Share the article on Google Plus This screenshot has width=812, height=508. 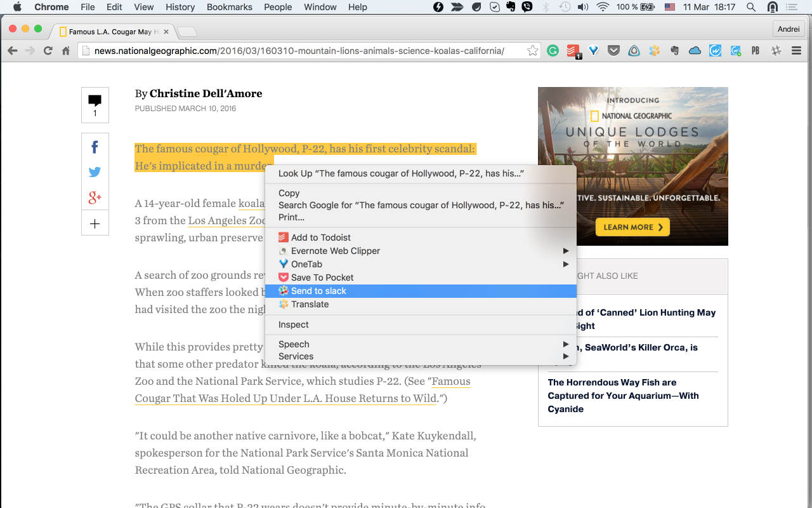click(x=95, y=197)
